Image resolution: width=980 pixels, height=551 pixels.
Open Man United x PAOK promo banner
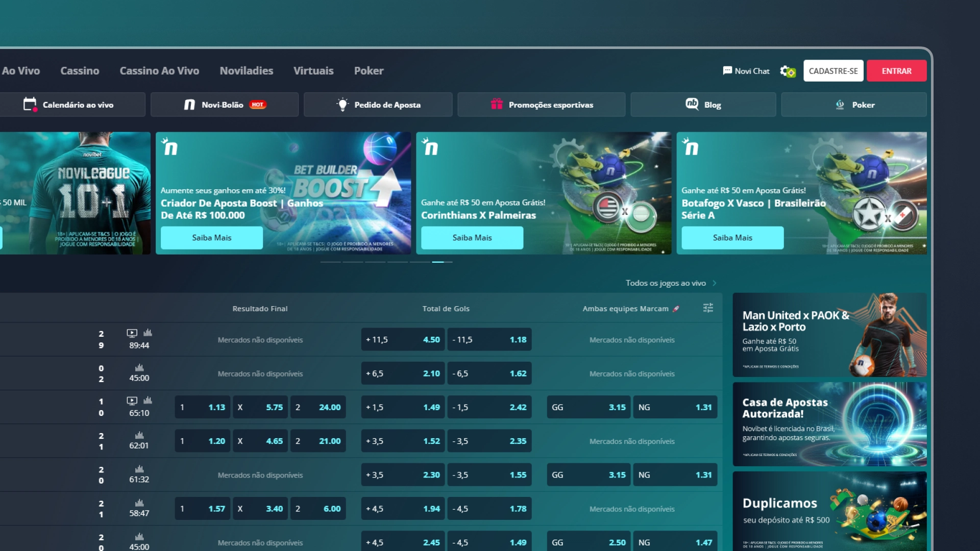tap(829, 335)
